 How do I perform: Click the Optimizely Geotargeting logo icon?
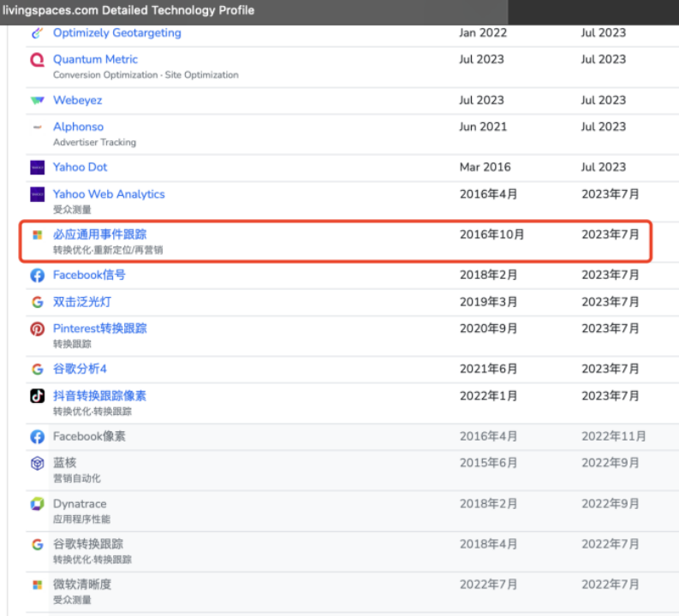point(37,33)
